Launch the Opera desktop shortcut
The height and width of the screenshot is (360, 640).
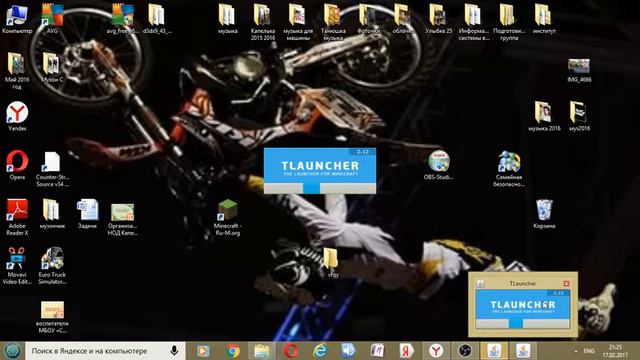point(17,165)
